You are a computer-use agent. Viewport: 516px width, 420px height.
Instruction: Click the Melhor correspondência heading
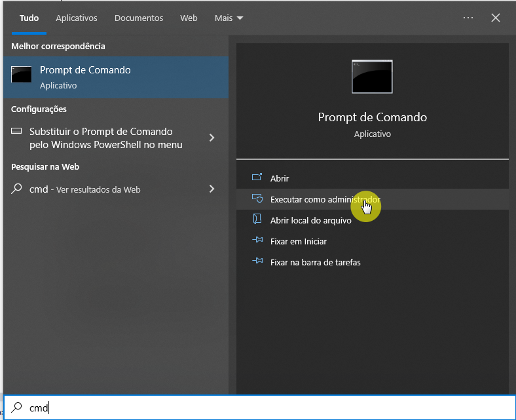(x=58, y=46)
